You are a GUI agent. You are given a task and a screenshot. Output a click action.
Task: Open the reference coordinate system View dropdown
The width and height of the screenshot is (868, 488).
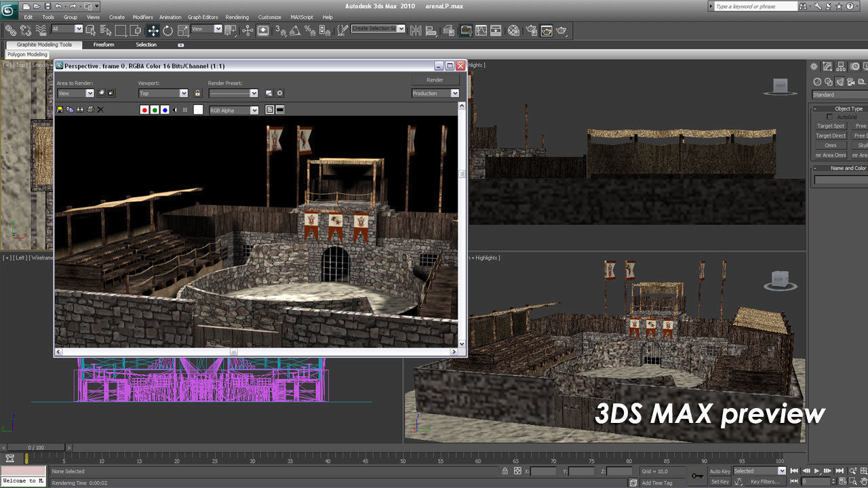(x=207, y=29)
